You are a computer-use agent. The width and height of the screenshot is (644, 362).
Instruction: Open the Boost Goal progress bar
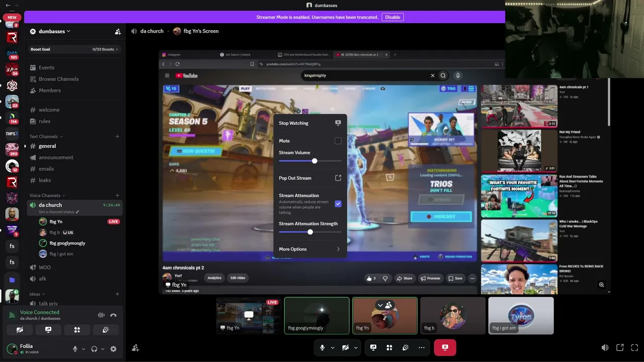click(74, 49)
